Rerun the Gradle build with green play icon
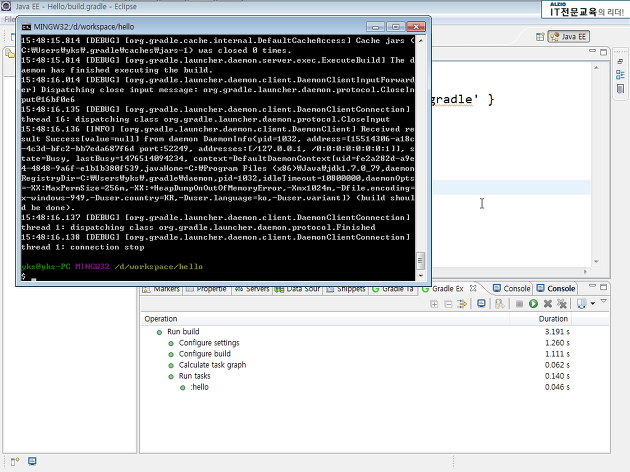The height and width of the screenshot is (472, 630). click(x=534, y=304)
